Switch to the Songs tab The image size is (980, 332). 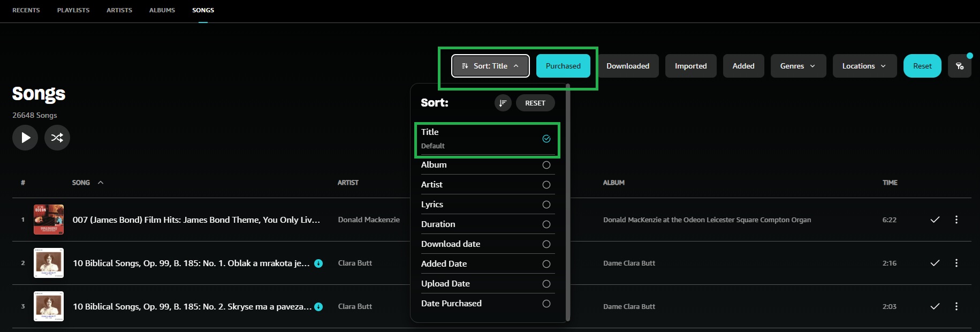click(x=203, y=10)
